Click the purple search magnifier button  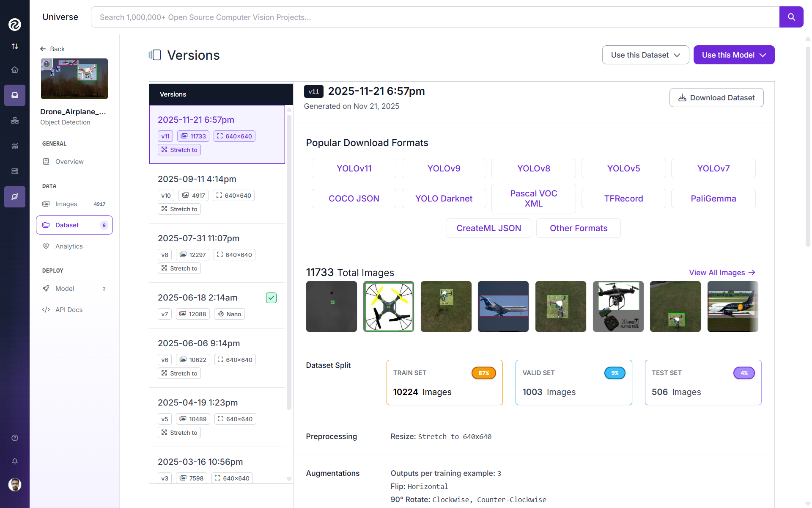tap(791, 17)
